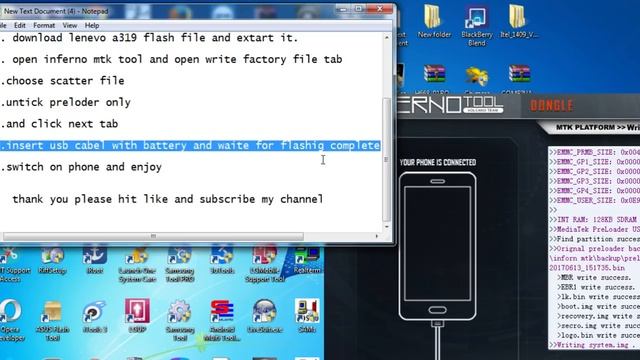Open the Help menu in Notepad
Viewport: 640px width, 360px height.
pyautogui.click(x=92, y=25)
